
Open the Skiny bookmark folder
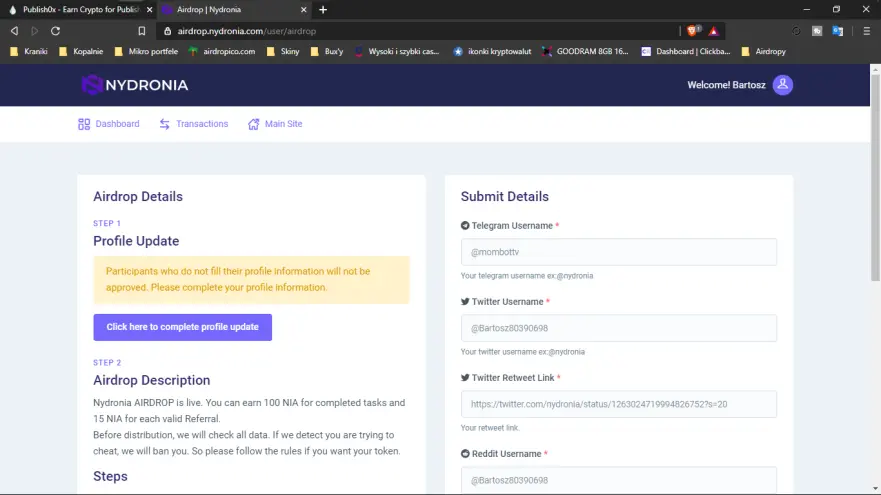[x=283, y=51]
